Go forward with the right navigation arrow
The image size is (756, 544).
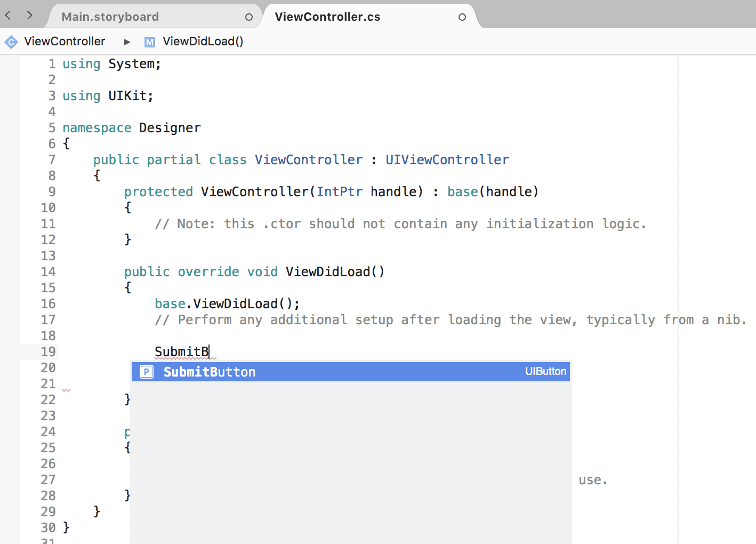30,15
